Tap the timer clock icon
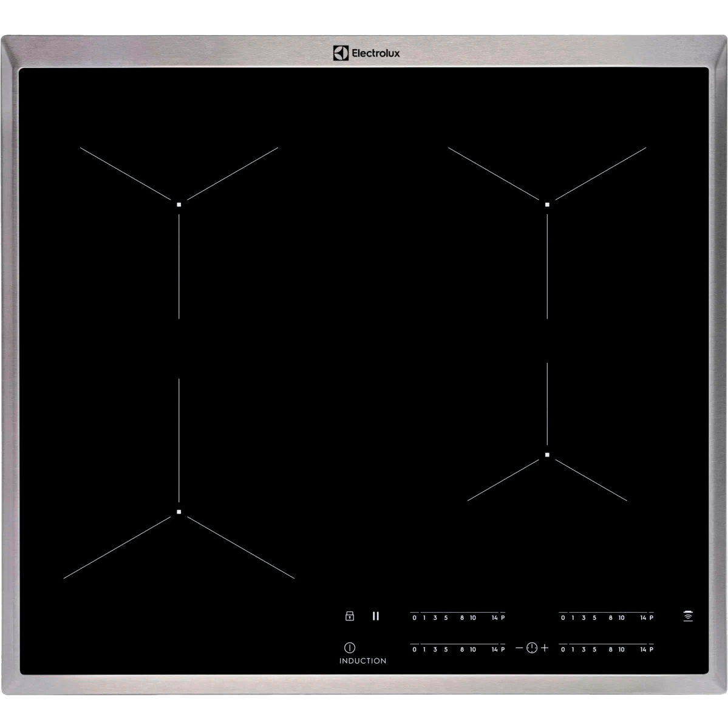Viewport: 728px width, 728px height. click(x=532, y=648)
